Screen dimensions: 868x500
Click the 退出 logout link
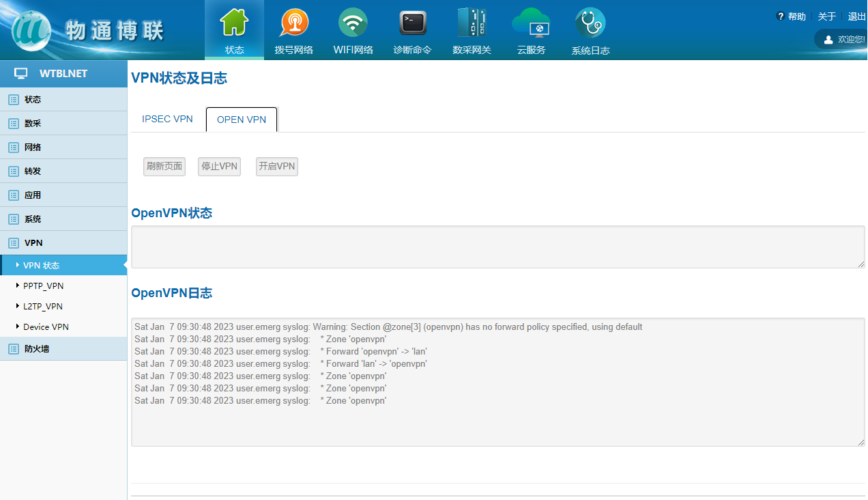coord(856,16)
